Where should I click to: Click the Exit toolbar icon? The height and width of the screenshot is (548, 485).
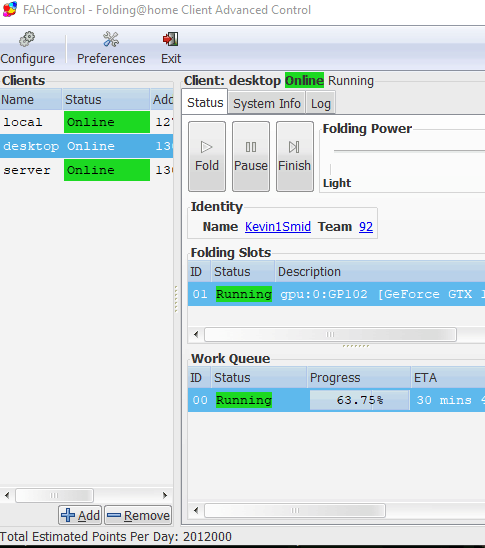tap(171, 48)
